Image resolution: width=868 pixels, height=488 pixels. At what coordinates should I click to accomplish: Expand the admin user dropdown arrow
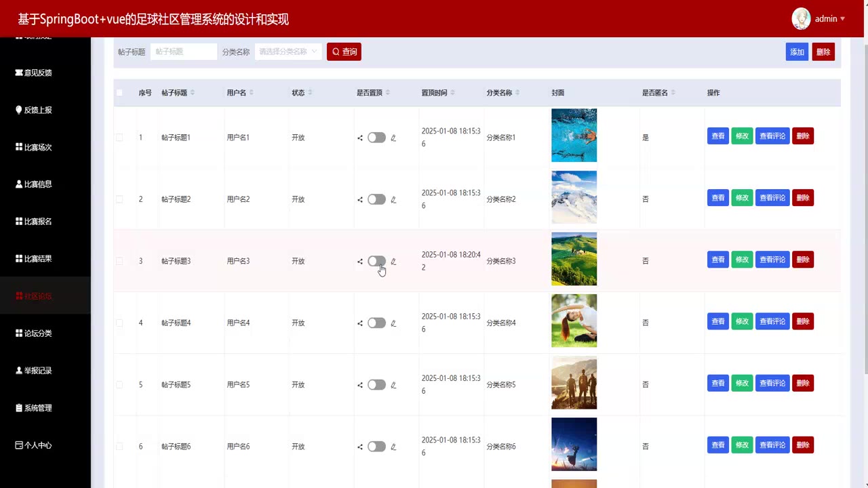click(843, 19)
